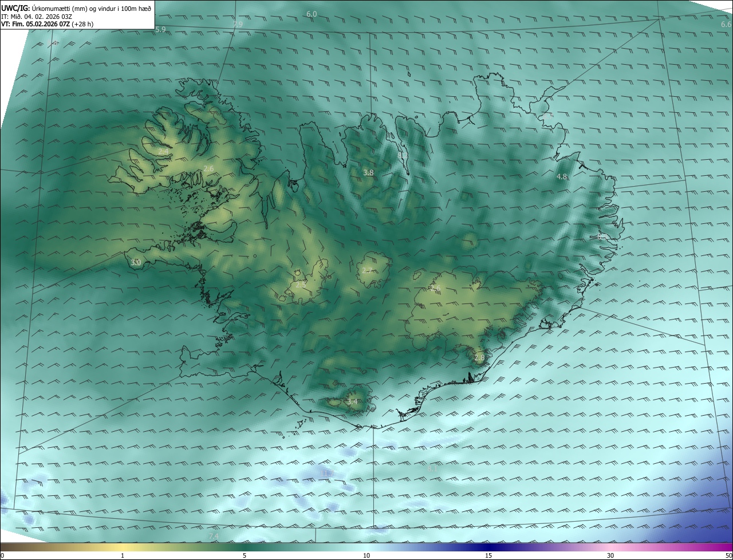Click the 0 tick on the colour scale
This screenshot has width=733, height=560.
(2, 555)
